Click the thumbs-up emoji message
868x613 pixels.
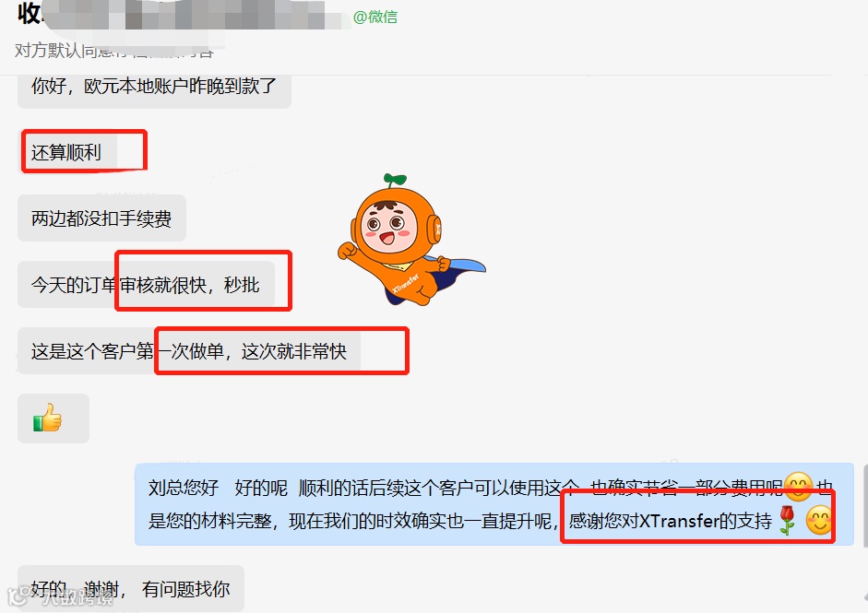[54, 418]
